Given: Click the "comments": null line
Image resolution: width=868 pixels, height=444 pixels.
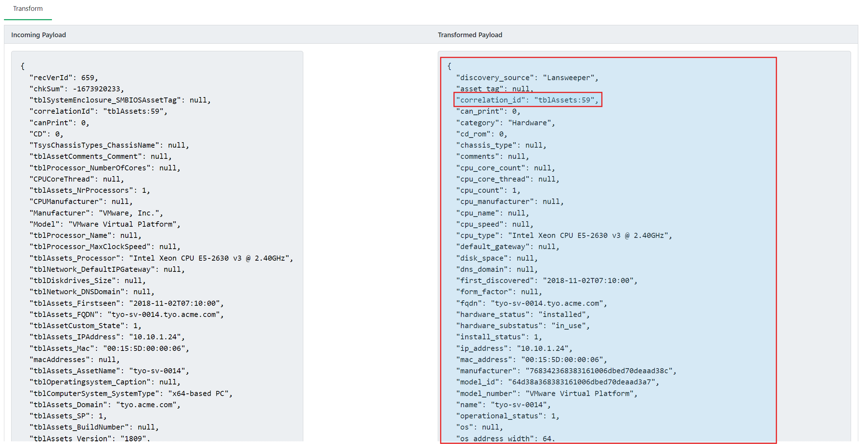Looking at the screenshot, I should click(493, 156).
